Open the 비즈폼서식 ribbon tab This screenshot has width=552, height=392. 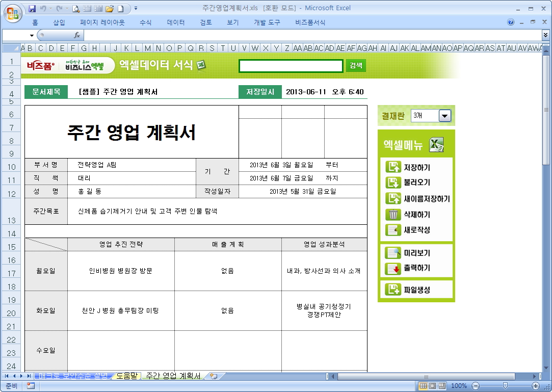[310, 22]
